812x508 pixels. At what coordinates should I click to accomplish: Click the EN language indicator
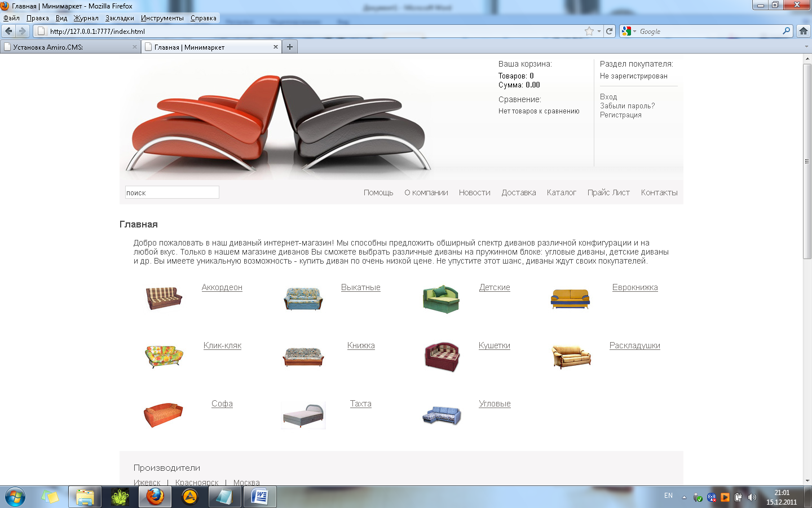[x=668, y=496]
